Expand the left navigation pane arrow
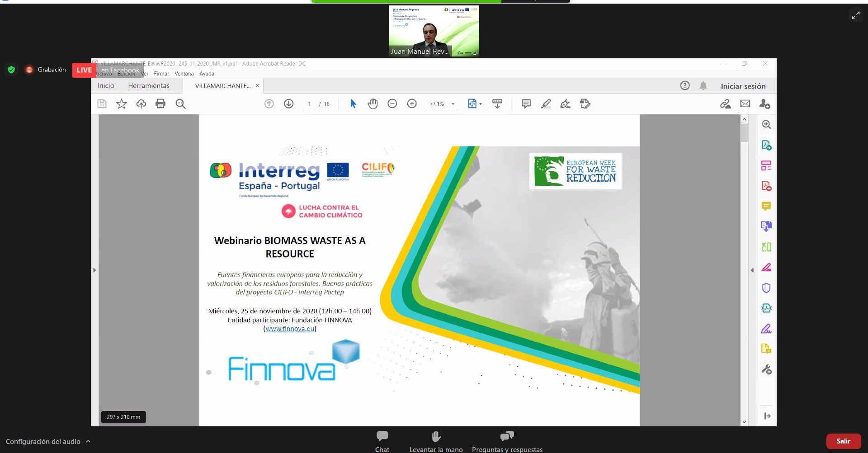This screenshot has height=453, width=868. click(x=94, y=270)
